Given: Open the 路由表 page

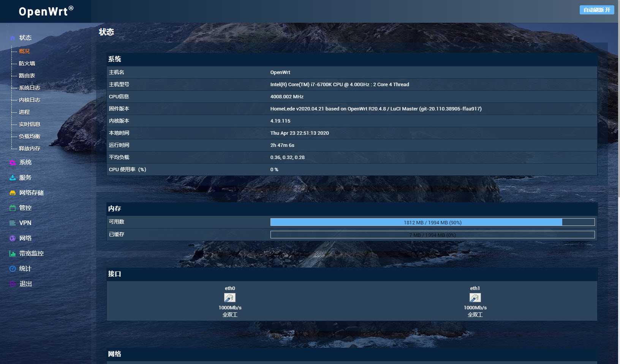Looking at the screenshot, I should (27, 76).
